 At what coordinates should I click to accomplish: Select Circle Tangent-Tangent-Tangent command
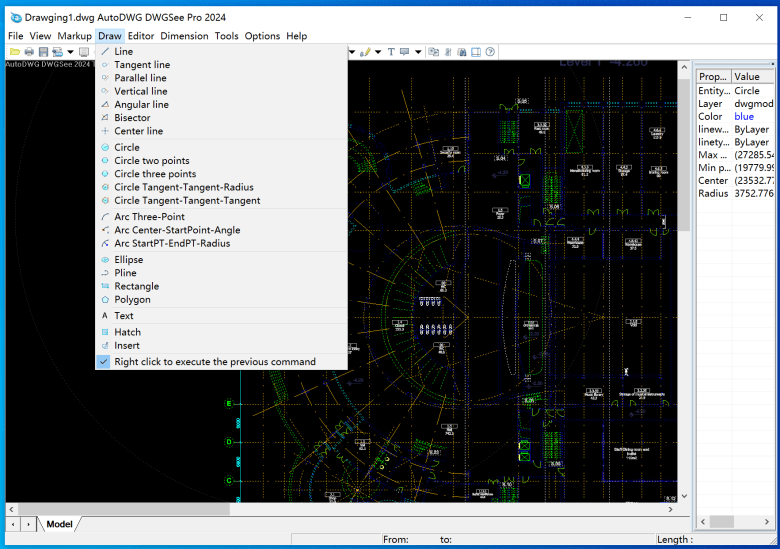click(x=221, y=200)
